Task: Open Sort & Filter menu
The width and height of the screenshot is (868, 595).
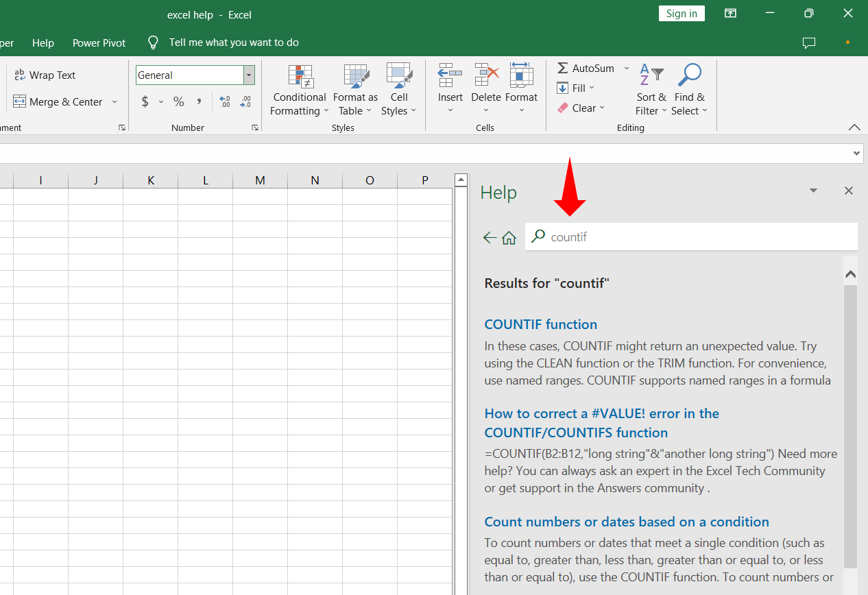Action: [651, 90]
